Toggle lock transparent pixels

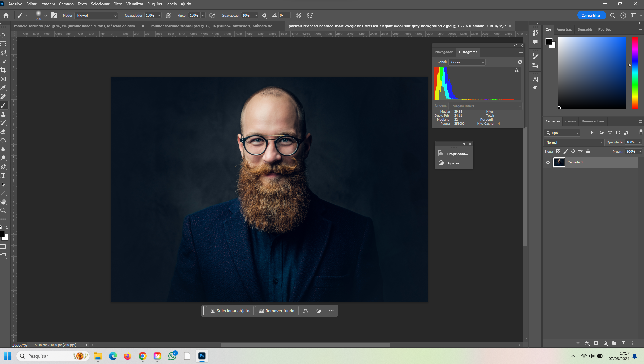point(558,152)
